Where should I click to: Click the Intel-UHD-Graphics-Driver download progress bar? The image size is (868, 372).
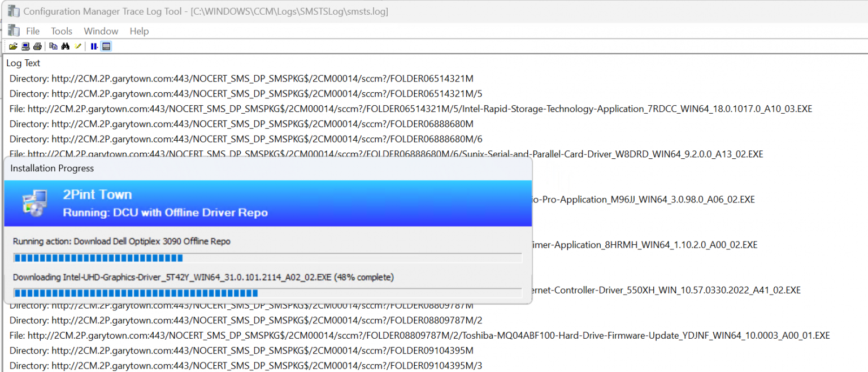[268, 293]
